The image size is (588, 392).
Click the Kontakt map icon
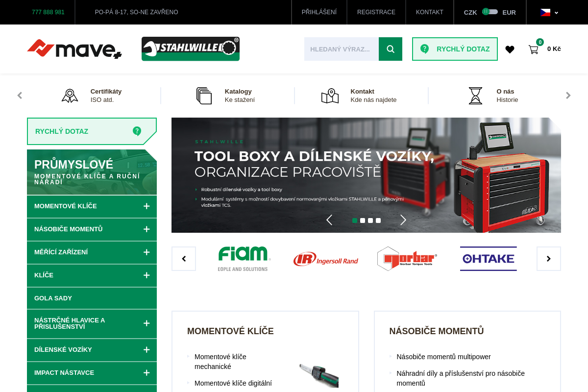pyautogui.click(x=330, y=96)
